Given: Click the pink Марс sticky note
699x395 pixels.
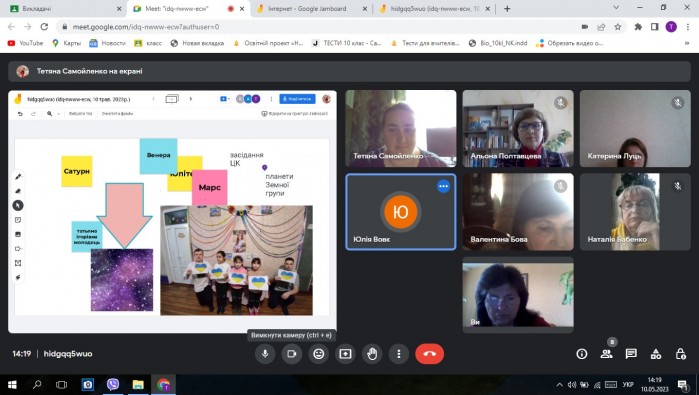Looking at the screenshot, I should pos(210,187).
